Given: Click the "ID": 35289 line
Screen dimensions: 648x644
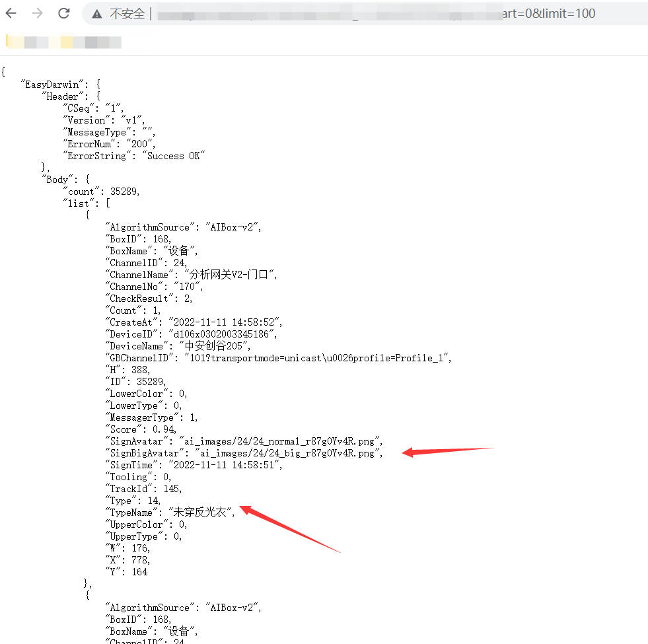Looking at the screenshot, I should [135, 382].
